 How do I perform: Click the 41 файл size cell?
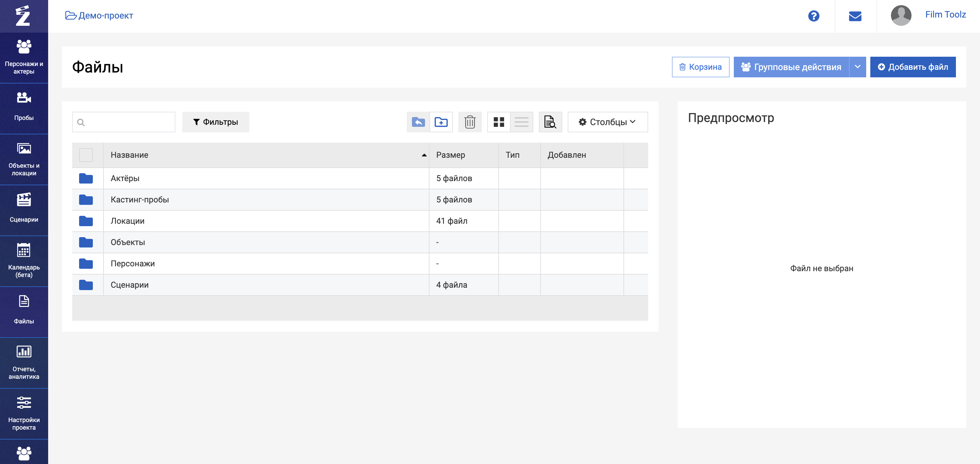pyautogui.click(x=464, y=221)
